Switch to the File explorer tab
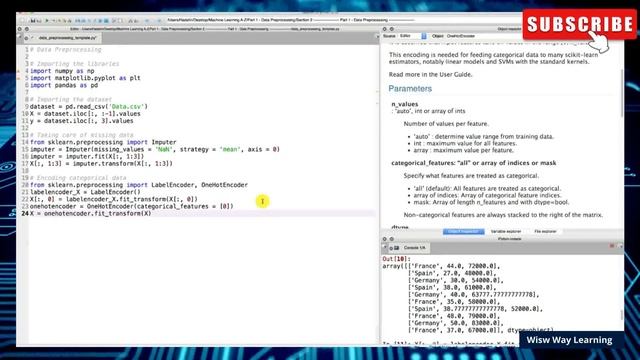The width and height of the screenshot is (640, 360). tap(545, 231)
